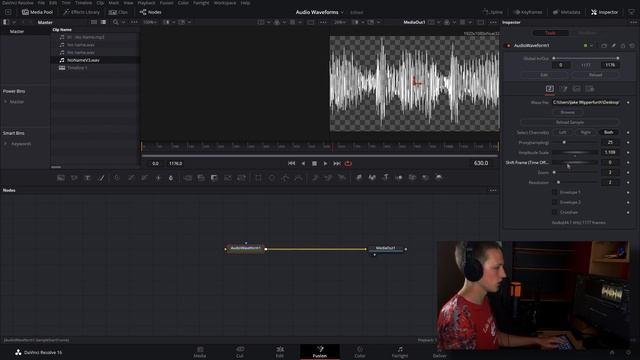Expand the Power Bins Master folder

(6, 102)
